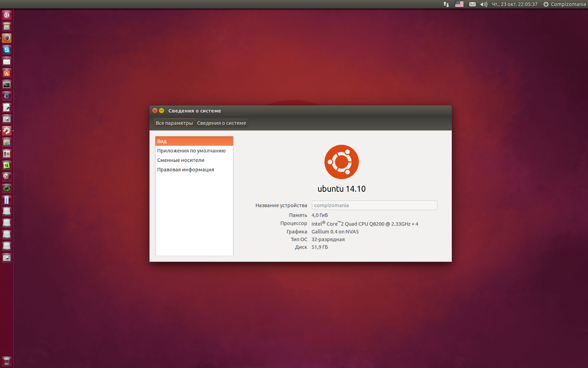Open the session gear menu Compizomania

(564, 4)
